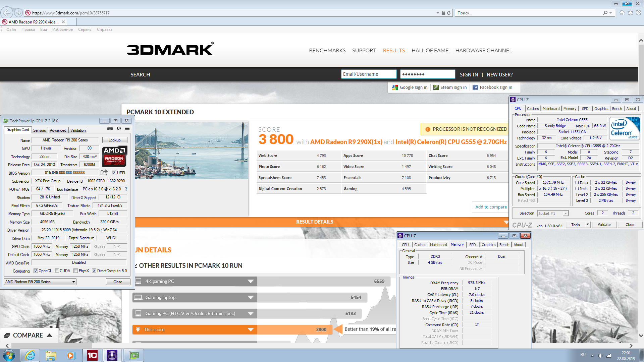Click Add to compare button
Viewport: 644px width, 362px height.
pyautogui.click(x=491, y=207)
